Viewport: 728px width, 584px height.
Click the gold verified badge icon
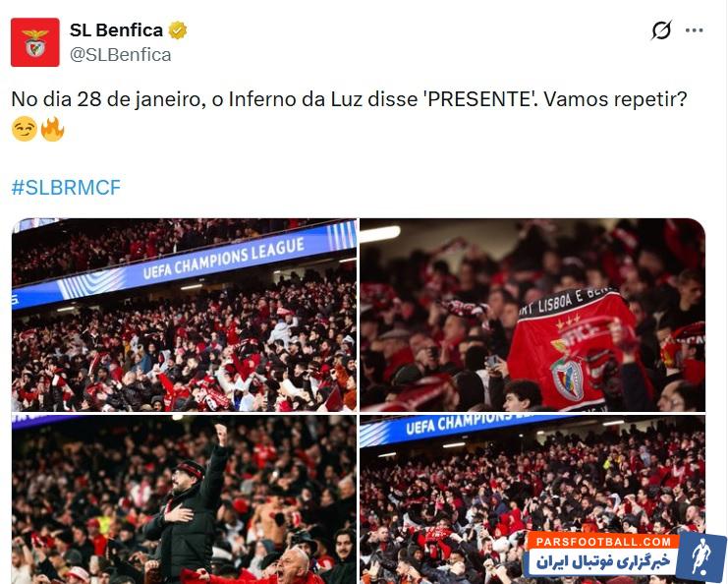178,30
